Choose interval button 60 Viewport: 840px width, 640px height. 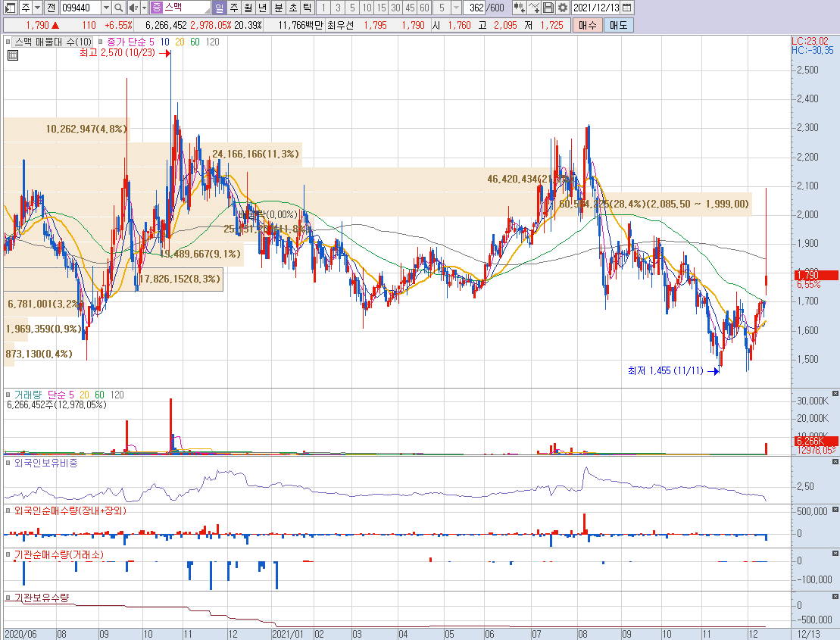424,8
